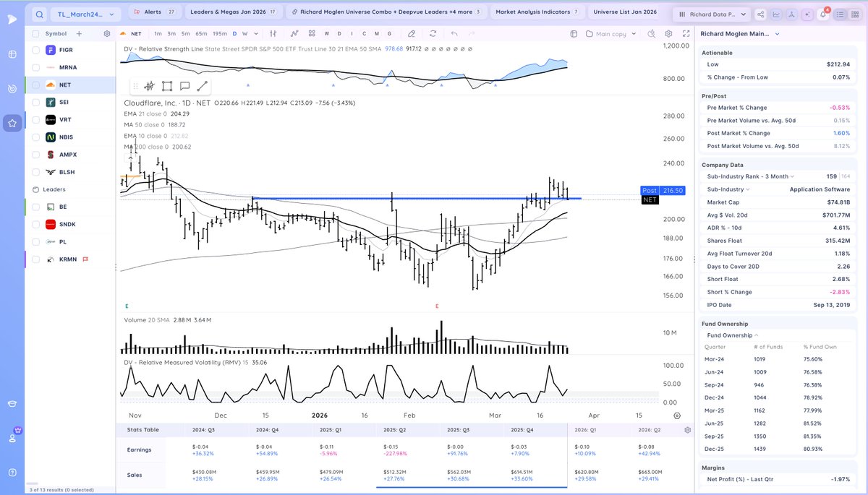Open the help question mark icon

12,471
